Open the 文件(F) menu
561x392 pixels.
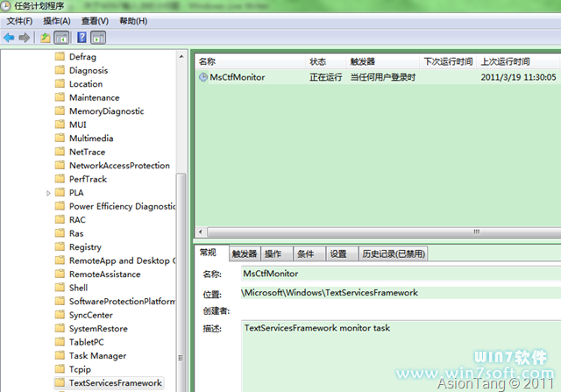19,21
